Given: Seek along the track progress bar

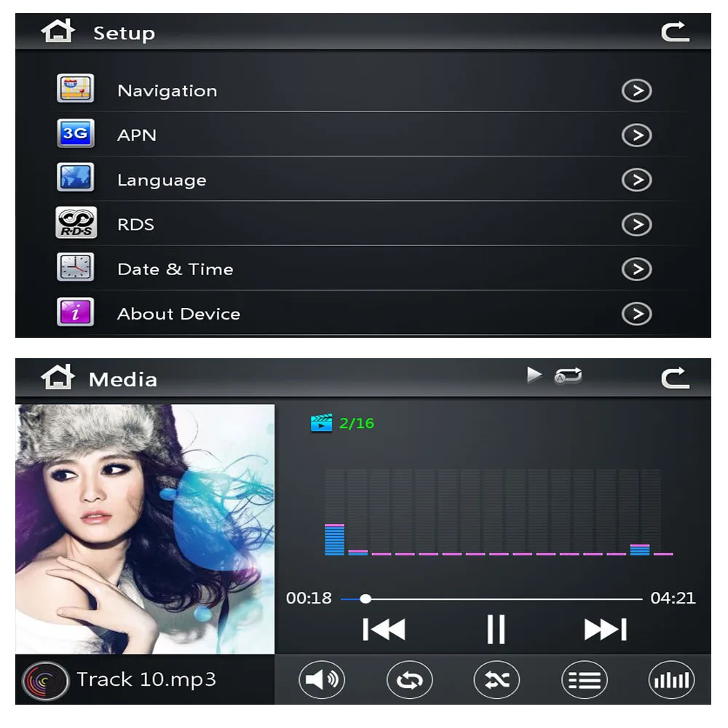Looking at the screenshot, I should point(491,599).
